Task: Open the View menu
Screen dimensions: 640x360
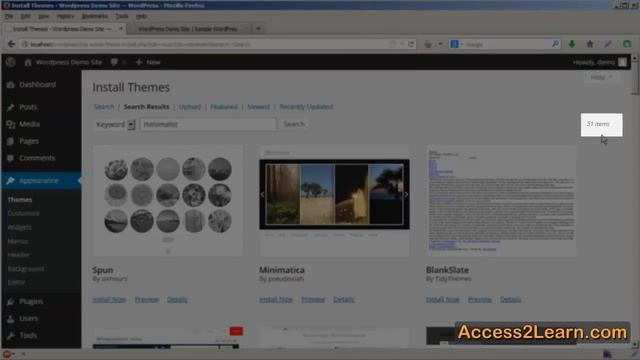Action: click(x=44, y=16)
